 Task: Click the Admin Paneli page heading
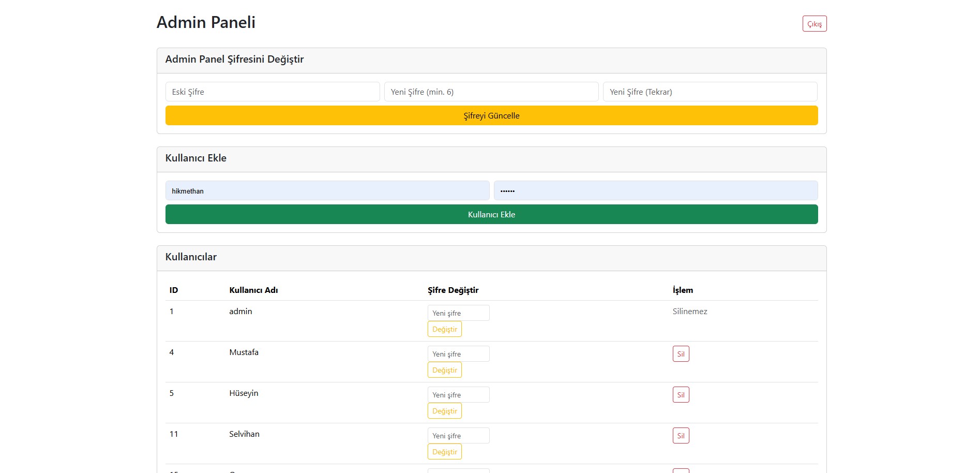(x=206, y=22)
